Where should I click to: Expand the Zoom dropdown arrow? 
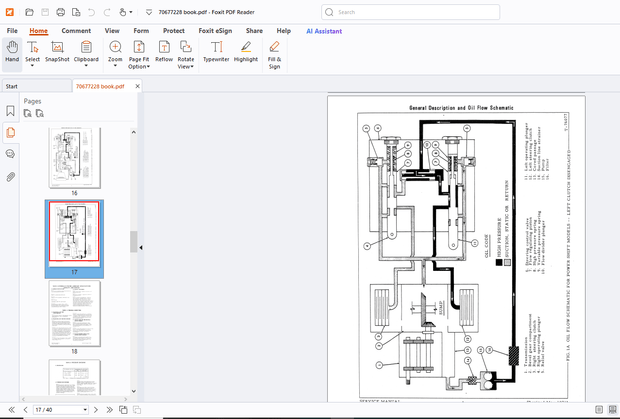pyautogui.click(x=115, y=66)
